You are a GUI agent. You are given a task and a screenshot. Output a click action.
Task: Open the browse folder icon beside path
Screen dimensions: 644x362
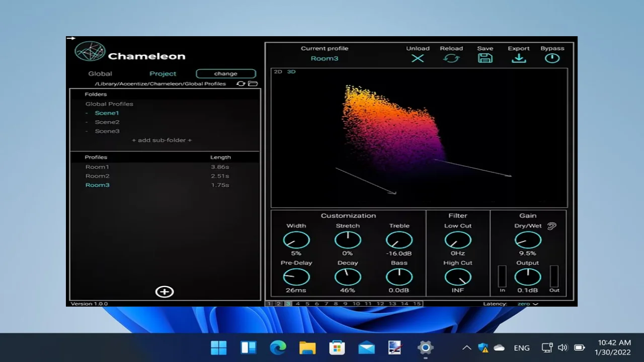point(253,83)
